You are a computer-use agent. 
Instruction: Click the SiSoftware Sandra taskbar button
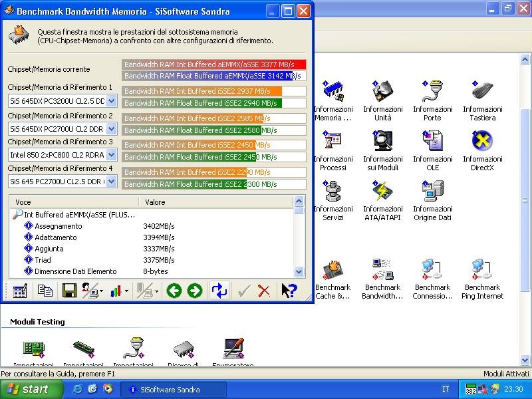[x=174, y=390]
